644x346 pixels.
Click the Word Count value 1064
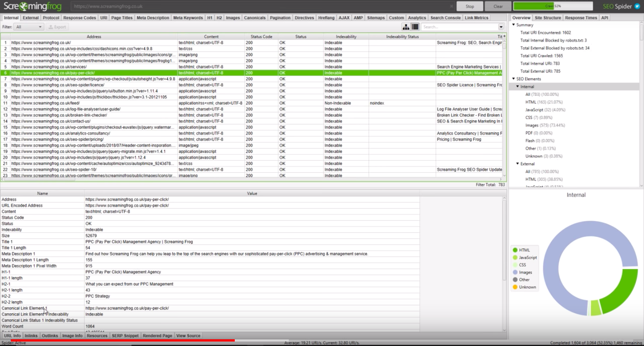point(90,326)
